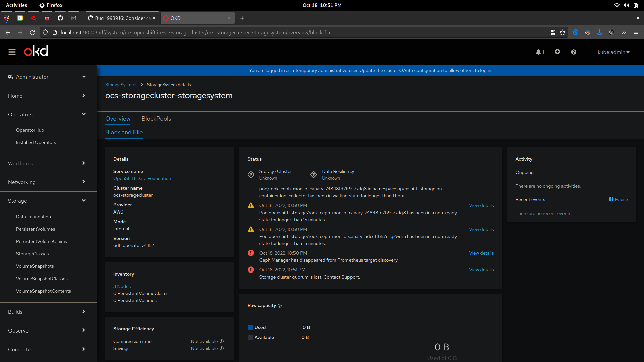This screenshot has width=644, height=362.
Task: Open the quick create plus menu
Action: (557, 52)
